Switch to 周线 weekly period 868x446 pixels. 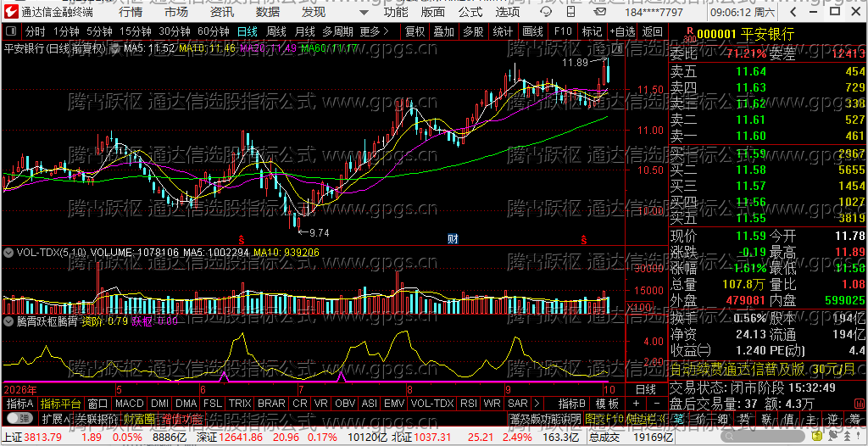coord(275,31)
